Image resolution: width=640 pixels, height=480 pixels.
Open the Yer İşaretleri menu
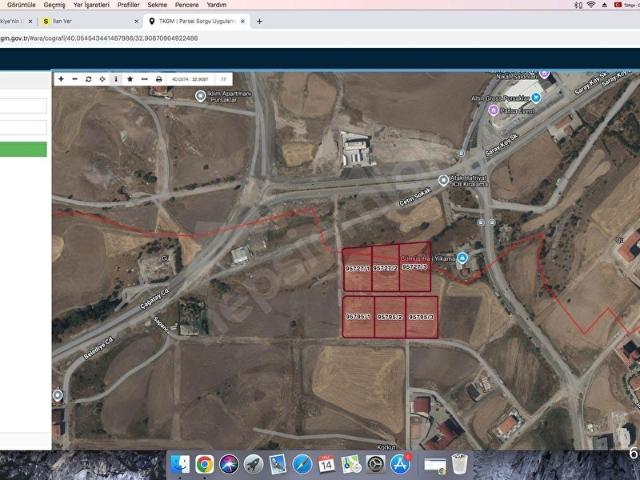coord(91,5)
